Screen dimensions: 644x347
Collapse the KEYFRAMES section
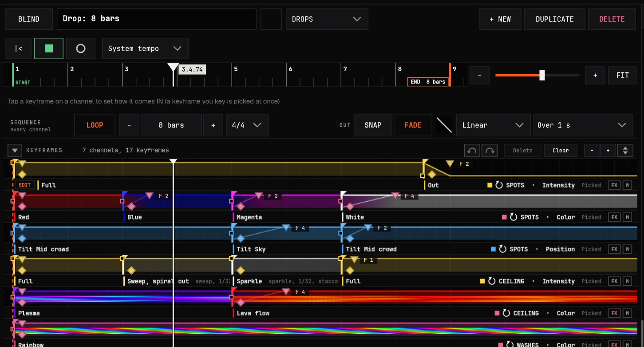pyautogui.click(x=15, y=150)
